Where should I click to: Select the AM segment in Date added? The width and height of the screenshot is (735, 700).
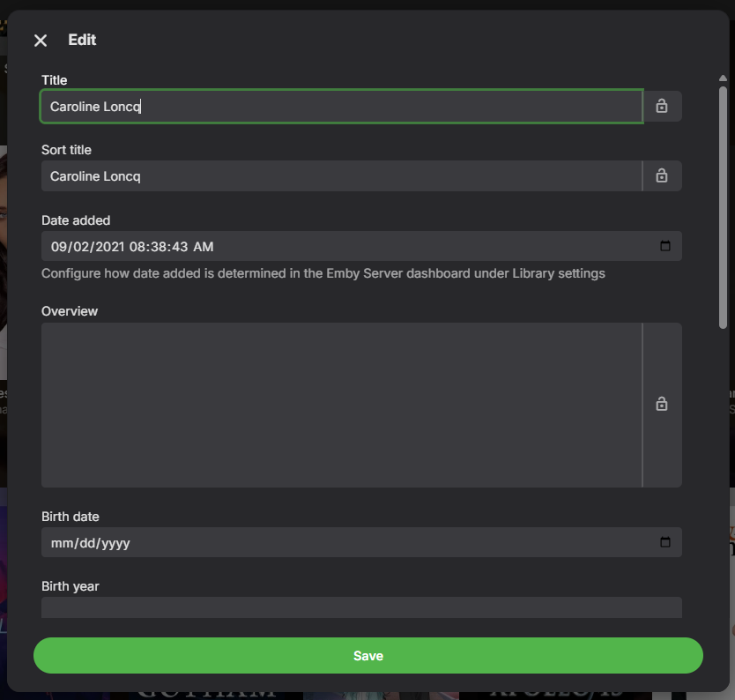[x=204, y=247]
